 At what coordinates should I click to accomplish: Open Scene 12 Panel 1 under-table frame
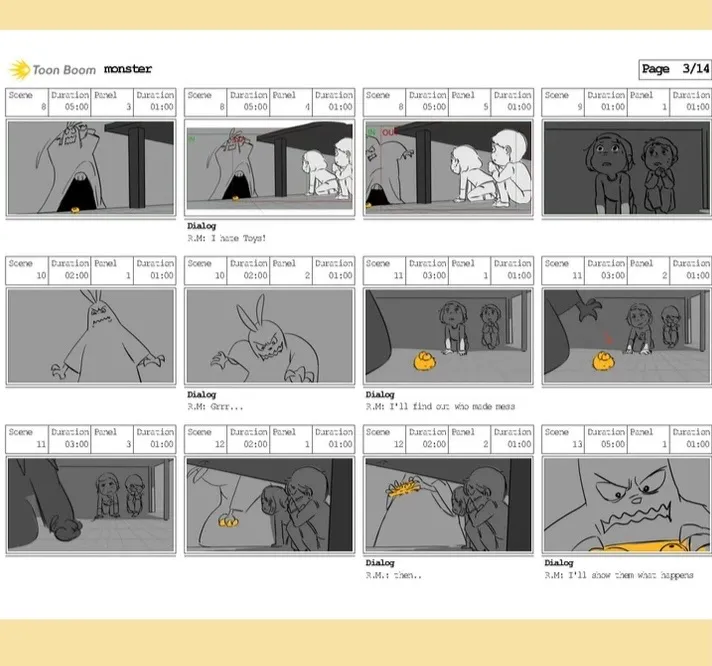click(x=269, y=504)
